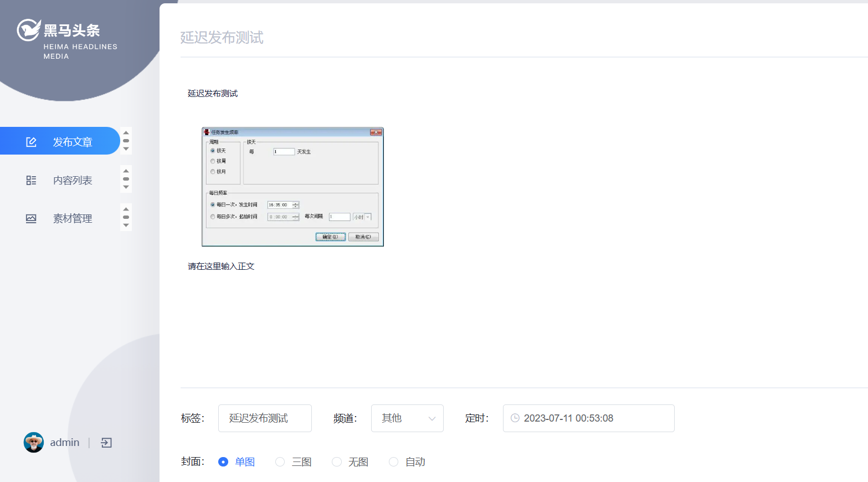Viewport: 868px width, 482px height.
Task: Select the embedded dialog screenshot image
Action: pyautogui.click(x=292, y=187)
